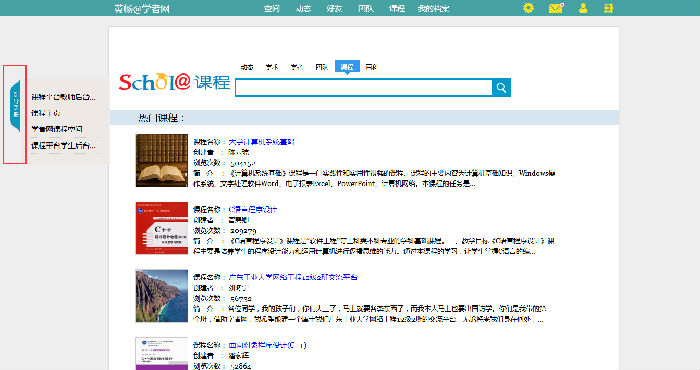Click the yellow logout door icon
700x370 pixels.
(x=608, y=8)
